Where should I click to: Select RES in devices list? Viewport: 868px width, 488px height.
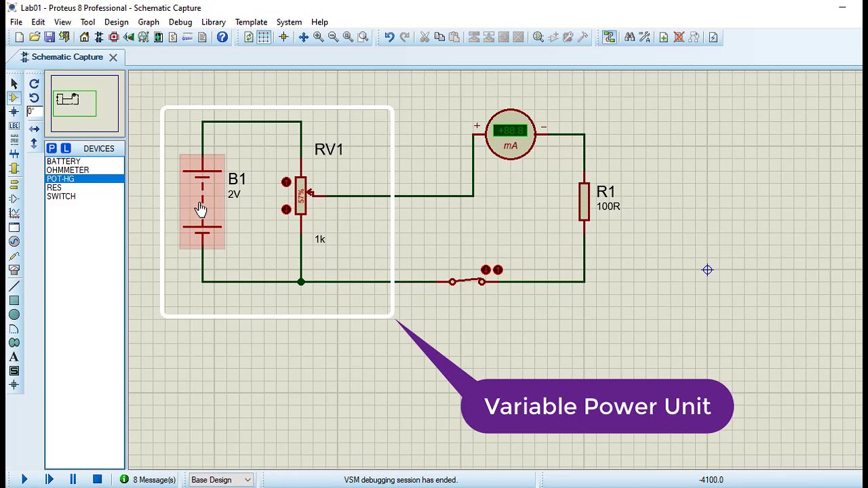pyautogui.click(x=85, y=188)
